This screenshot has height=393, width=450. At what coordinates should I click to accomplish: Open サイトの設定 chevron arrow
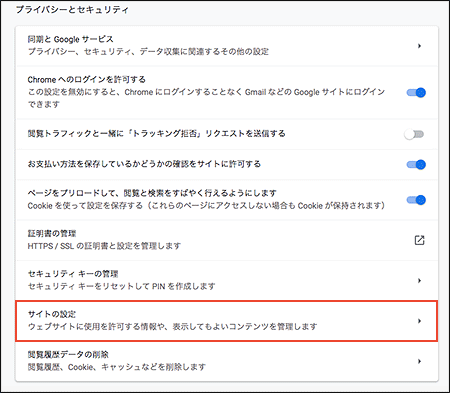tap(419, 321)
